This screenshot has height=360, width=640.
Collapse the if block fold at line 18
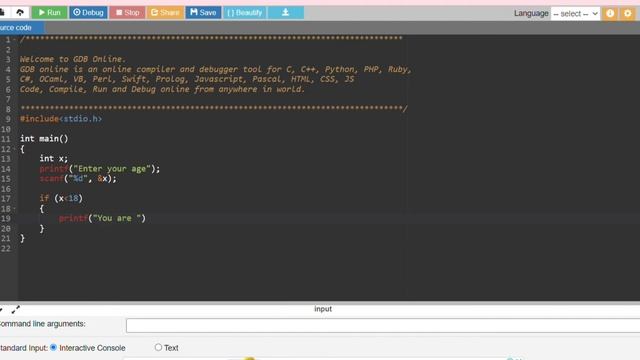[14, 209]
